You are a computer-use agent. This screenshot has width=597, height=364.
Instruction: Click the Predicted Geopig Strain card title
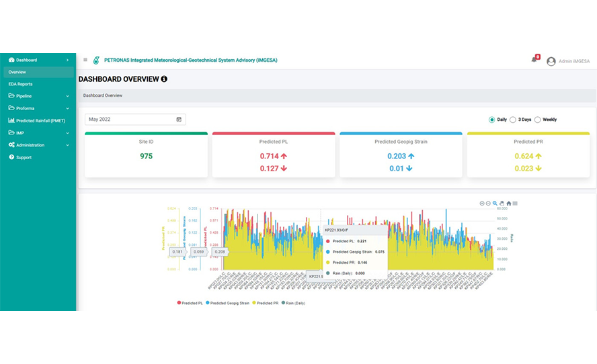401,142
